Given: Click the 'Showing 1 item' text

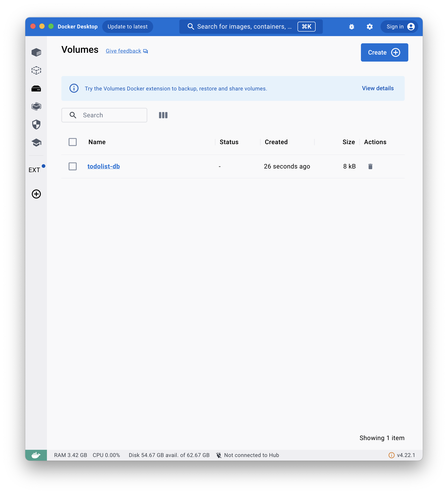Looking at the screenshot, I should click(x=382, y=438).
